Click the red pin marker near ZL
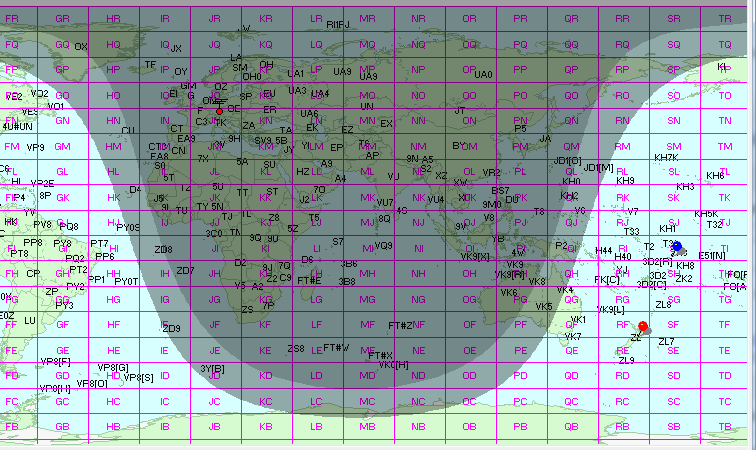The width and height of the screenshot is (756, 450). [x=643, y=327]
